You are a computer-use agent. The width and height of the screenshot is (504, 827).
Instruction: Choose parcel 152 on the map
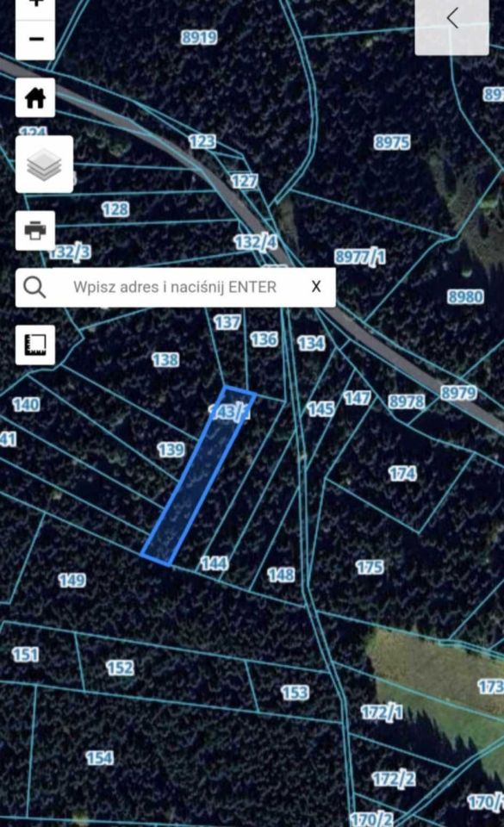coord(121,668)
